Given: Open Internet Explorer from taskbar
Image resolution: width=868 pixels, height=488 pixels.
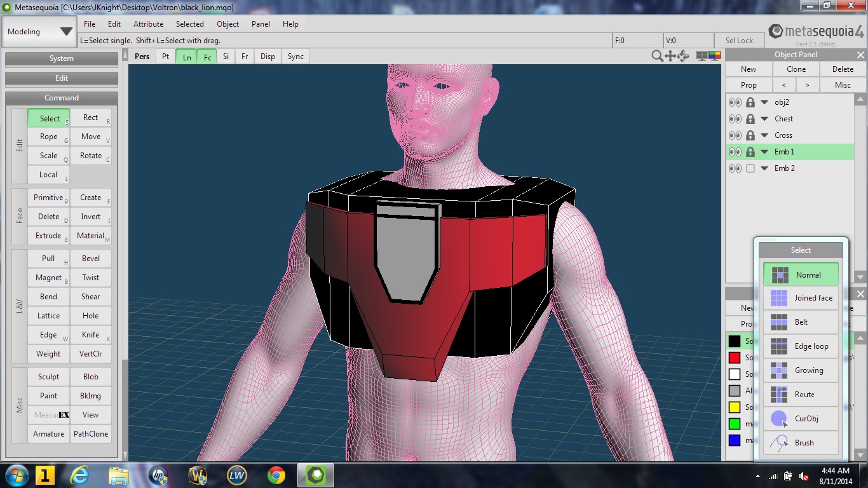Looking at the screenshot, I should coord(79,475).
